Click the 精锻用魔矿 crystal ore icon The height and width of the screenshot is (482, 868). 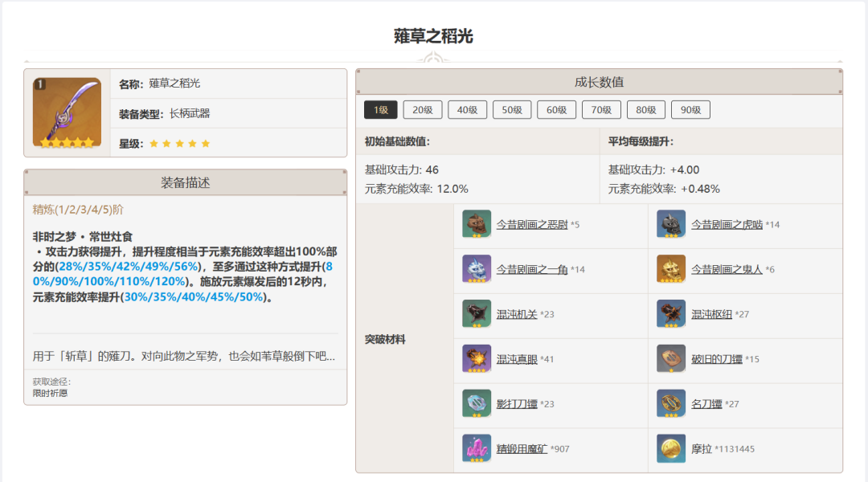(477, 448)
